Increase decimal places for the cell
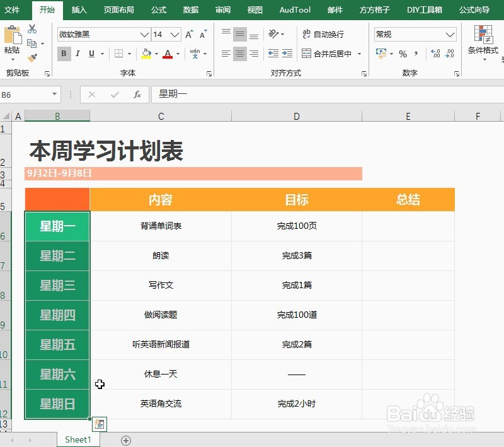This screenshot has width=504, height=447. [435, 54]
